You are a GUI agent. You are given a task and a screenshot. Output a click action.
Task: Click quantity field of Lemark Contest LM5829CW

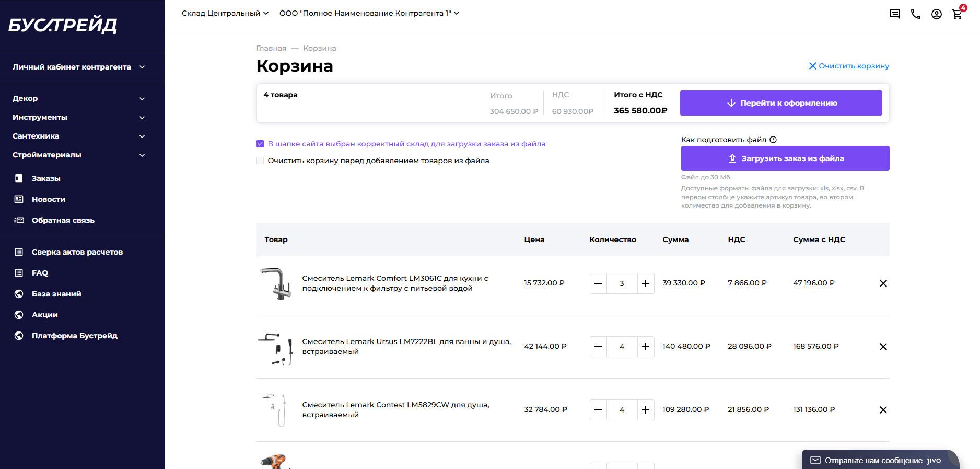pos(622,410)
